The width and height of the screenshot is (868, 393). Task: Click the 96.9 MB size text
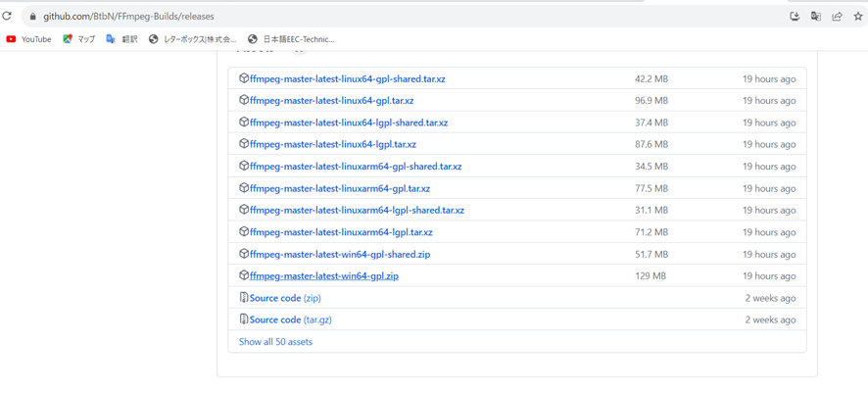coord(651,101)
